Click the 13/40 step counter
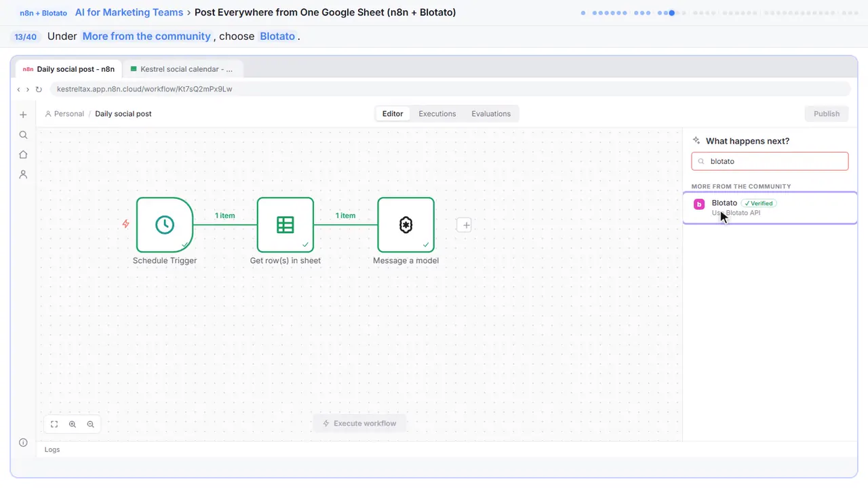This screenshot has width=868, height=488. coord(26,37)
